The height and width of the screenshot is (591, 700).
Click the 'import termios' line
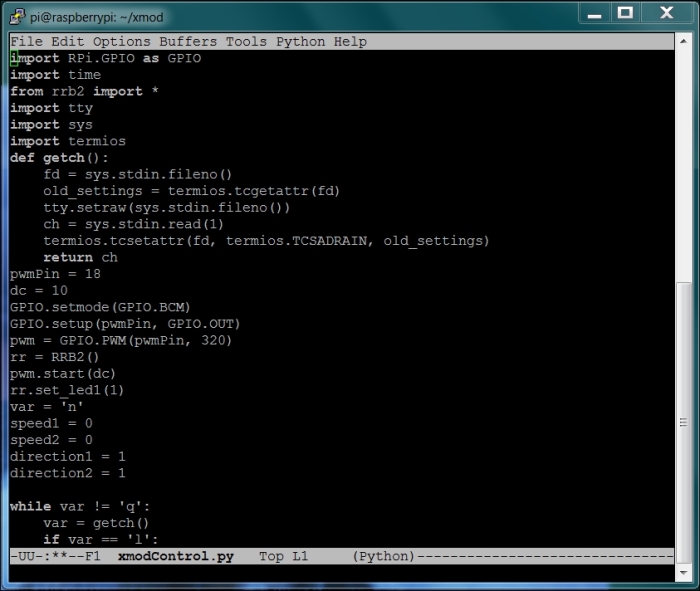68,141
